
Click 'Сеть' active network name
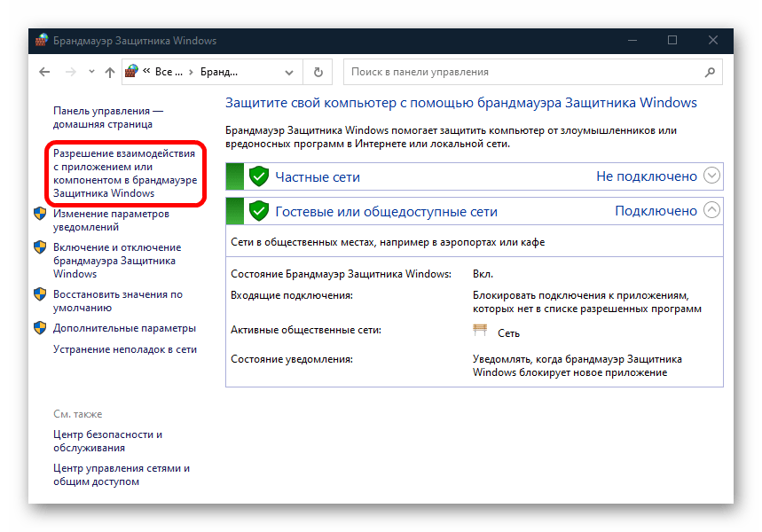point(508,333)
